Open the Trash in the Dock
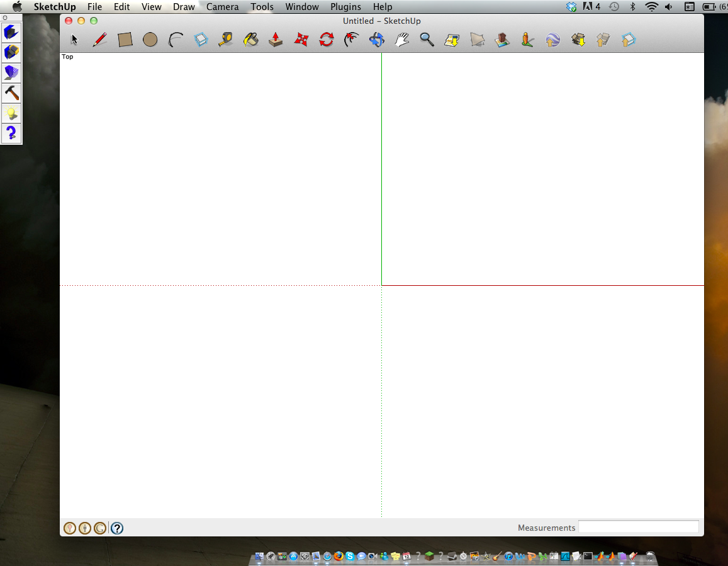The image size is (728, 566). click(649, 557)
